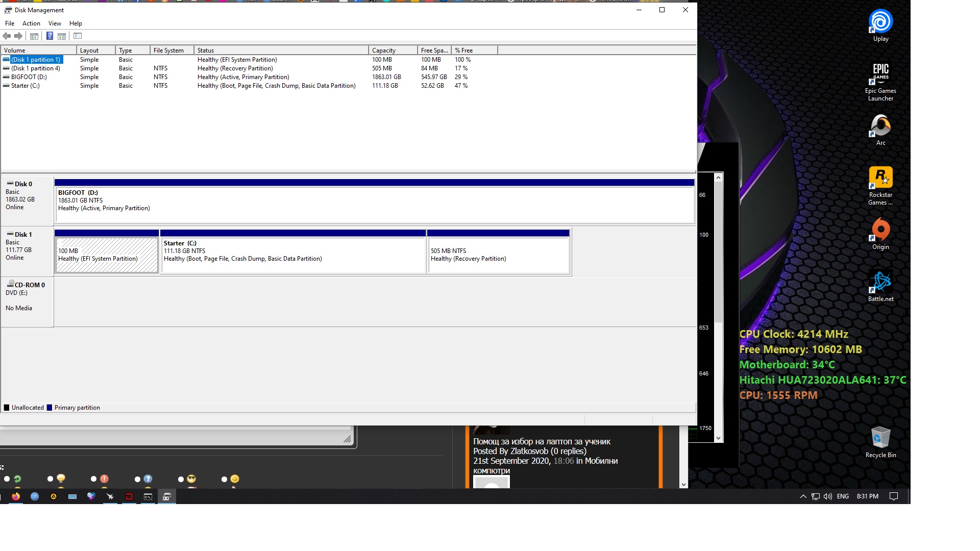
Task: Open the View menu
Action: (x=55, y=23)
